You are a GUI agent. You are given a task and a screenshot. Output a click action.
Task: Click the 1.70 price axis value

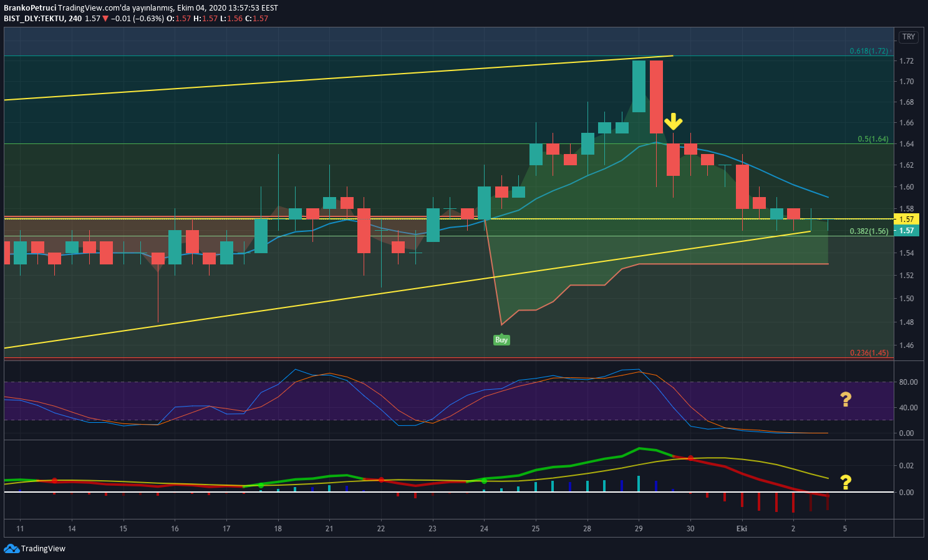pos(907,82)
